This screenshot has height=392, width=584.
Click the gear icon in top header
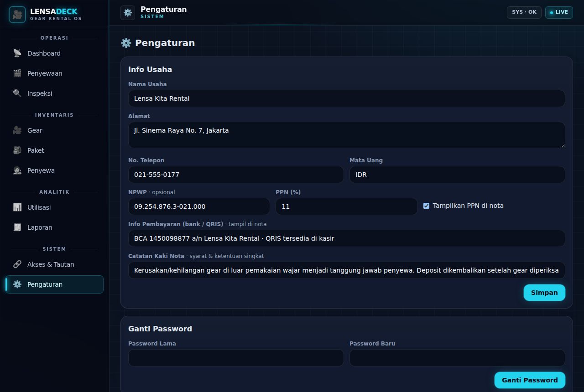point(128,13)
